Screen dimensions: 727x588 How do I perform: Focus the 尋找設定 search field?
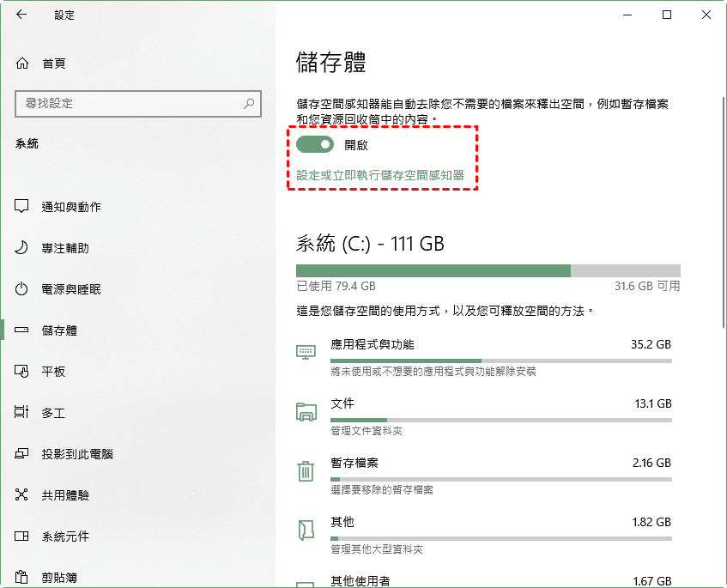click(x=138, y=103)
